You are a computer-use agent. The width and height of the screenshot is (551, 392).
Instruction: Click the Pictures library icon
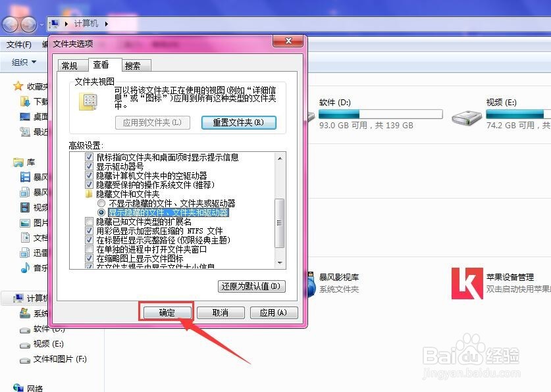click(x=25, y=222)
